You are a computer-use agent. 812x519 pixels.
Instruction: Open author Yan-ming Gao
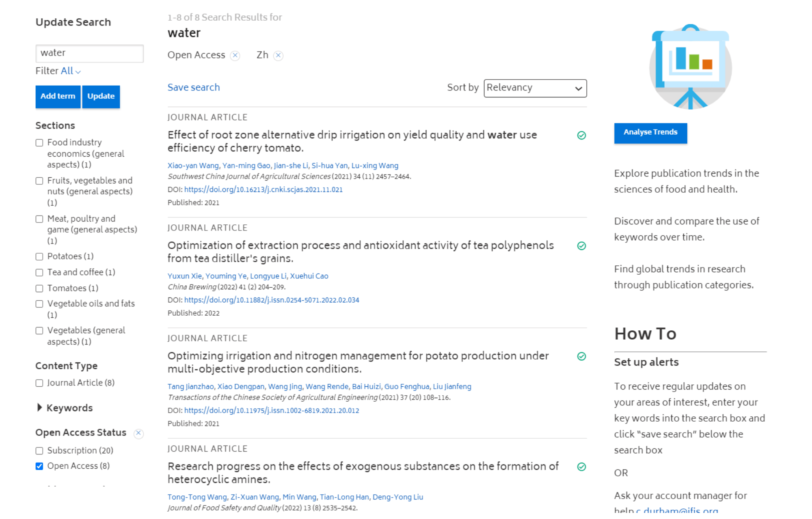(x=246, y=166)
